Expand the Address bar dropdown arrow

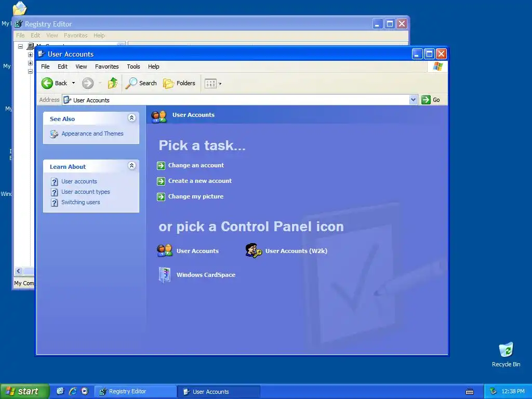(413, 100)
